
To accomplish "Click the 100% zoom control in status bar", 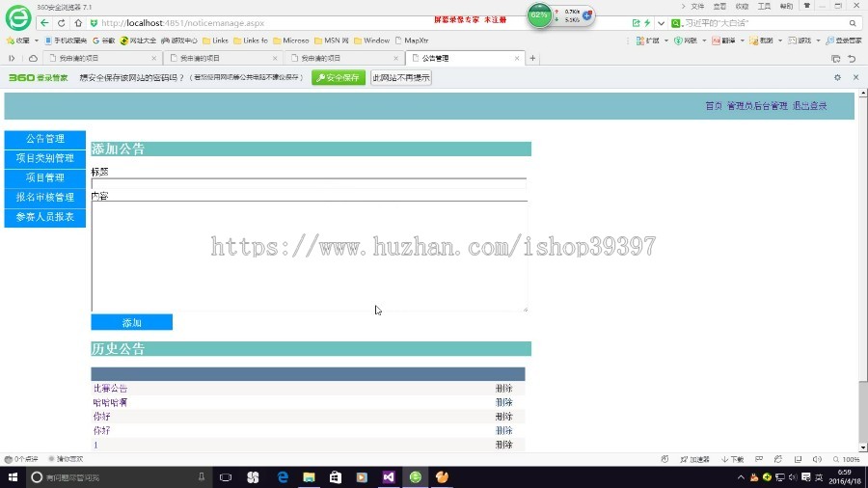I will pyautogui.click(x=847, y=459).
